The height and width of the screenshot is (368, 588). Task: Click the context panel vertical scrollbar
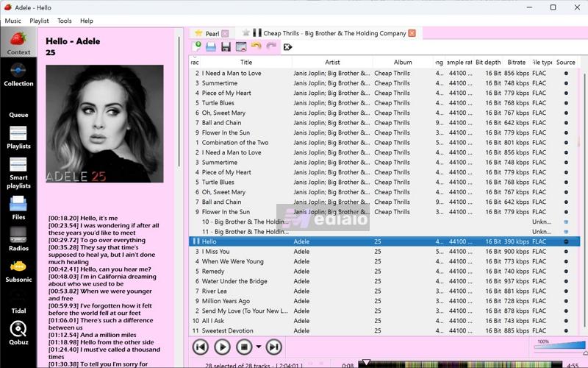tap(179, 102)
